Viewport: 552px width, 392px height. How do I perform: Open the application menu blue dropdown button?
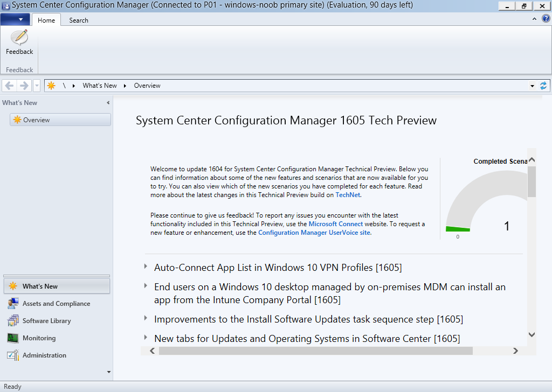coord(15,20)
